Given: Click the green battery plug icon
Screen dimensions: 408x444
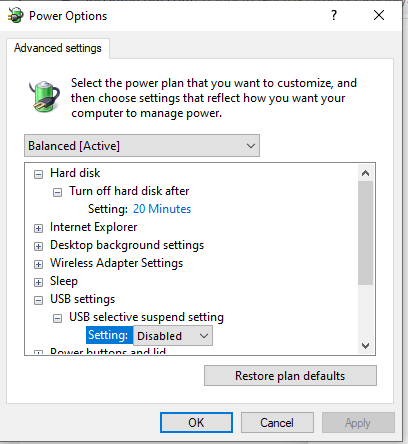Looking at the screenshot, I should pos(44,96).
